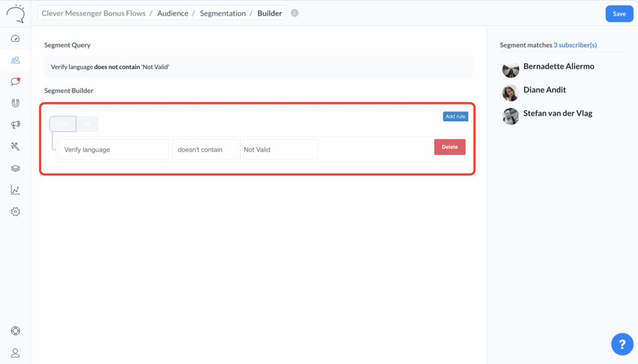
Task: Click the blue help question mark icon
Action: [x=622, y=343]
